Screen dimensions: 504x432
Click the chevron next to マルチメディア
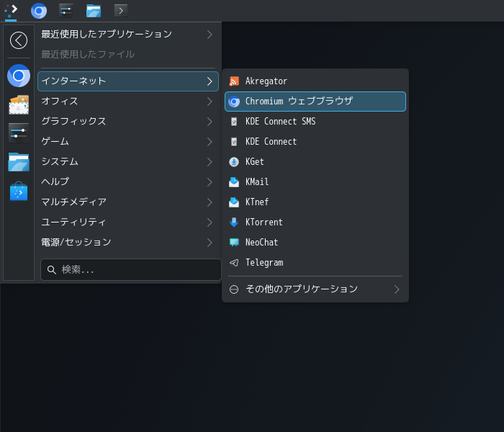click(x=210, y=202)
